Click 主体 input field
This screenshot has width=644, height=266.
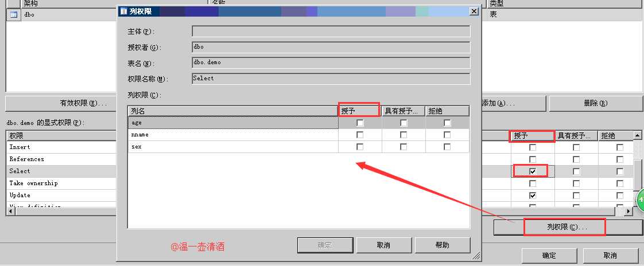(x=331, y=32)
